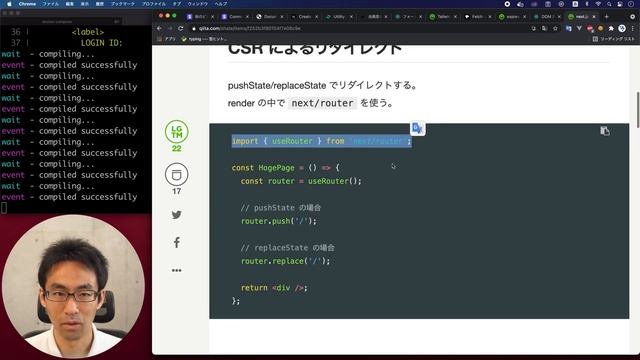Open the Chrome app menu

tap(27, 4)
